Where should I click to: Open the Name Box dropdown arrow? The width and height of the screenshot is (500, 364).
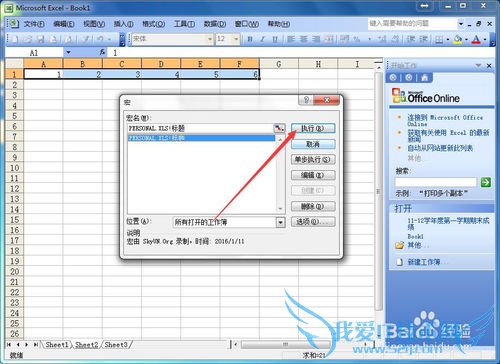(x=68, y=52)
